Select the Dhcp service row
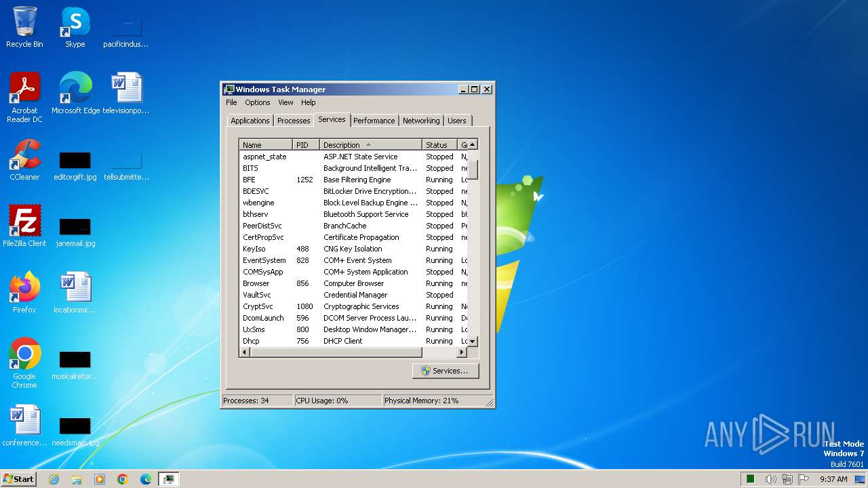The width and height of the screenshot is (868, 488). coord(353,341)
